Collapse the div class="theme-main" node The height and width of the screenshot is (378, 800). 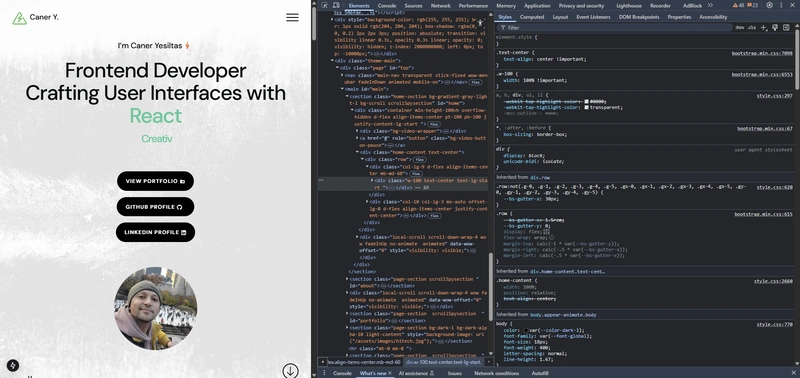[332, 61]
